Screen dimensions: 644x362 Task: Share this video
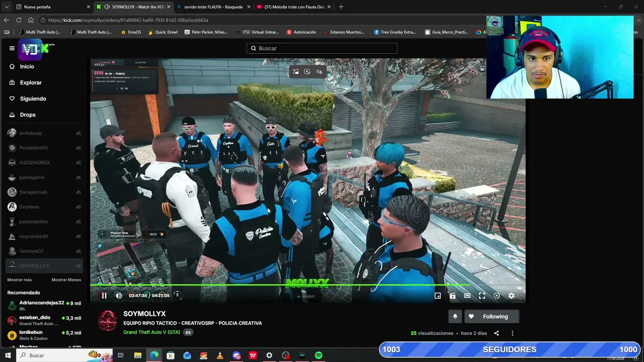tap(496, 333)
